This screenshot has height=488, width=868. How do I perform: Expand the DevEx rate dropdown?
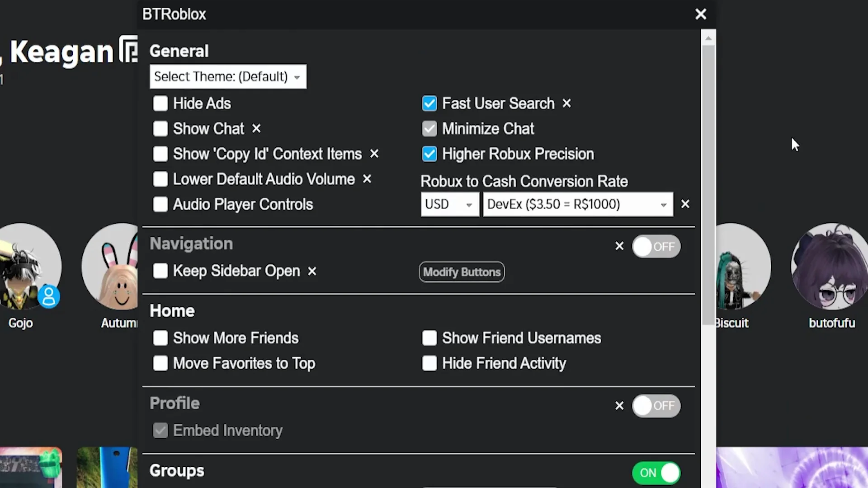577,205
